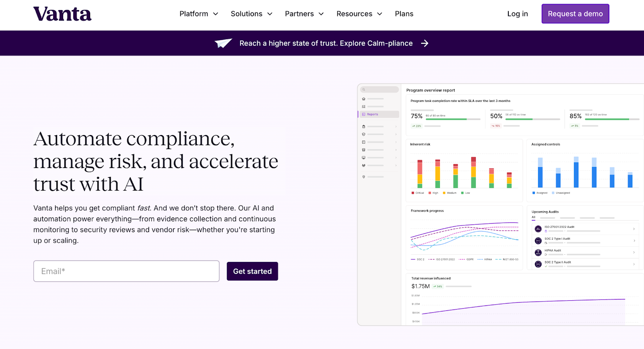Click the Total revenue influenced label
This screenshot has width=644, height=349.
click(431, 278)
